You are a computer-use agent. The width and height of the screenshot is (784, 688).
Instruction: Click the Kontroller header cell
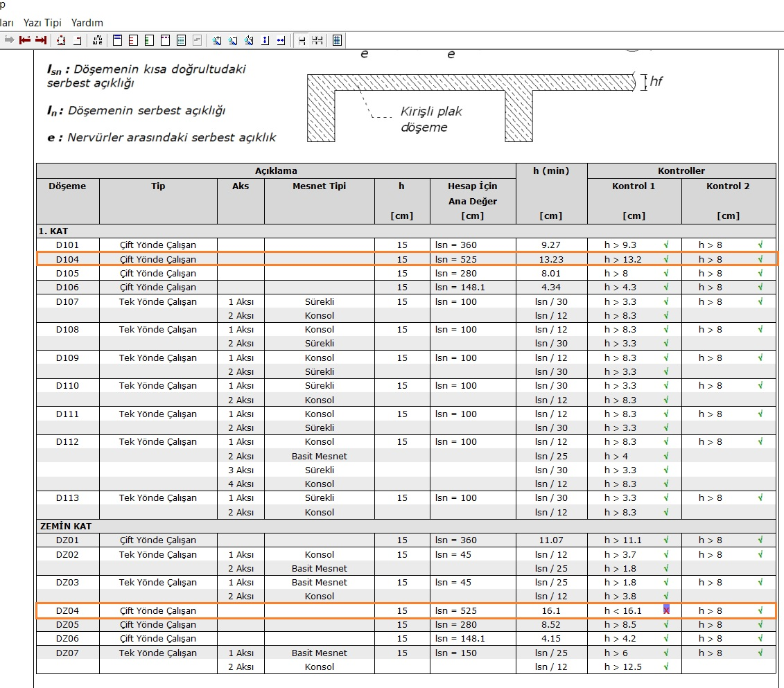[681, 171]
